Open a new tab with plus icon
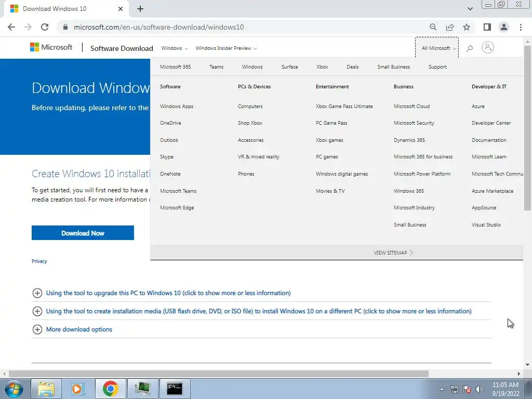The width and height of the screenshot is (532, 399). pos(140,9)
